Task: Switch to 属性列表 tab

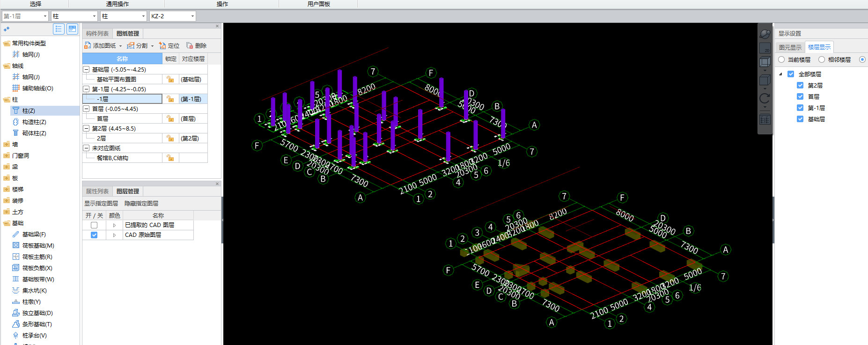Action: click(97, 191)
